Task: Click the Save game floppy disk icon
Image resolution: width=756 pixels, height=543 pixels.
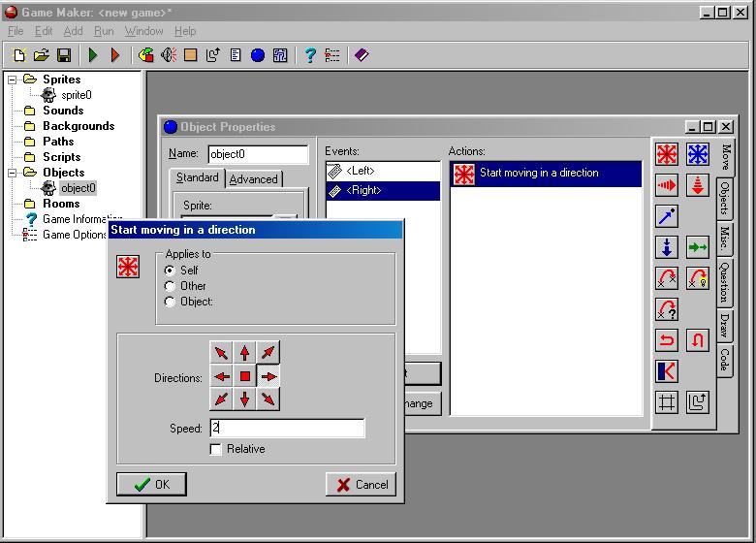Action: 64,55
